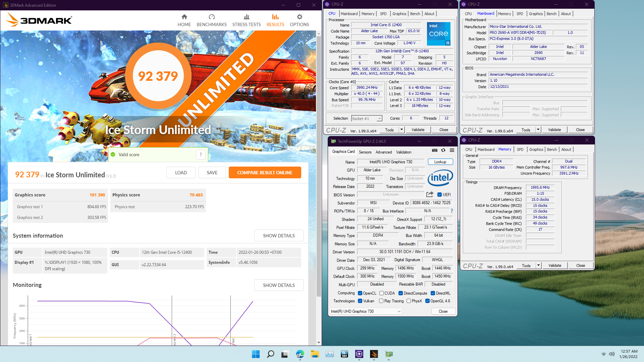Toggle the UEFI checkbox in GPU-Z
Image resolution: width=644 pixels, height=362 pixels.
(439, 195)
